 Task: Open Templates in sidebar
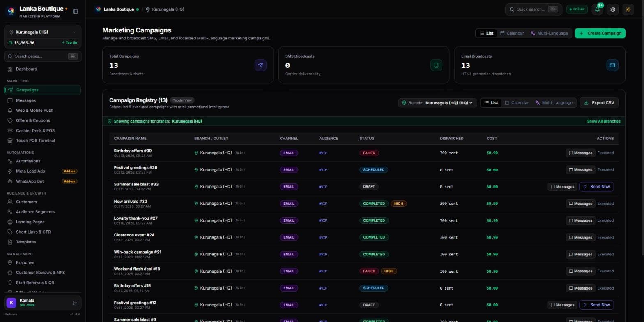42,242
